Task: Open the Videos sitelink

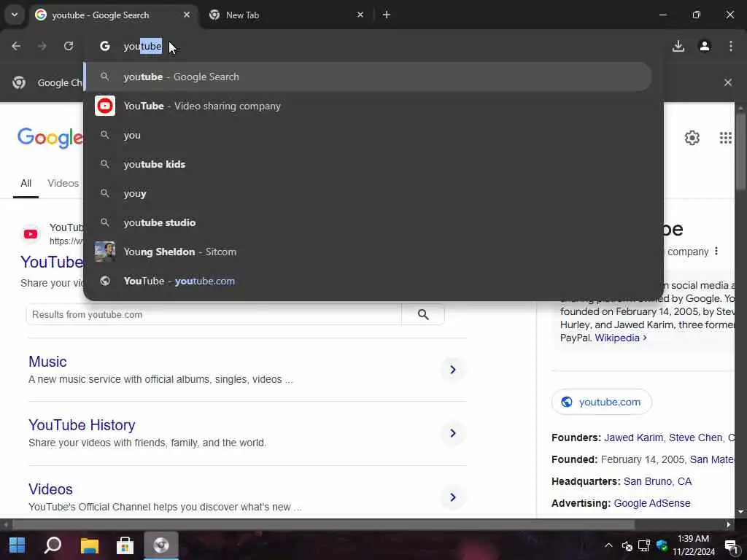Action: pos(50,489)
